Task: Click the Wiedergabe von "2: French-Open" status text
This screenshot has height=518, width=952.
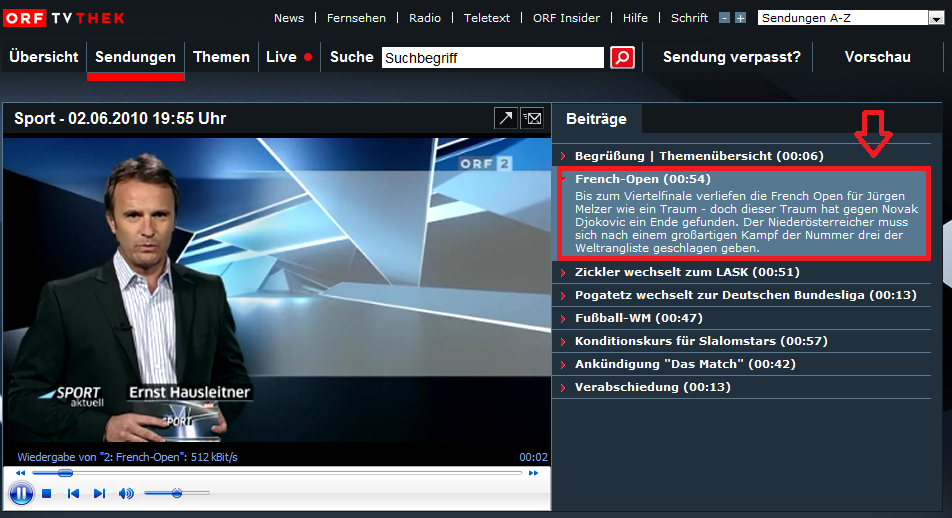Action: click(x=128, y=457)
